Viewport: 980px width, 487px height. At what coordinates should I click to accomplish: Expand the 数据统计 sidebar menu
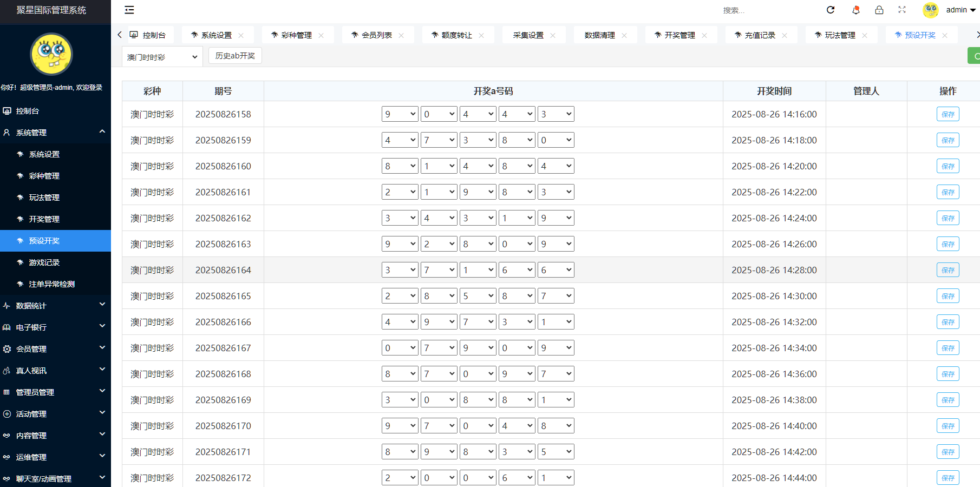(54, 306)
